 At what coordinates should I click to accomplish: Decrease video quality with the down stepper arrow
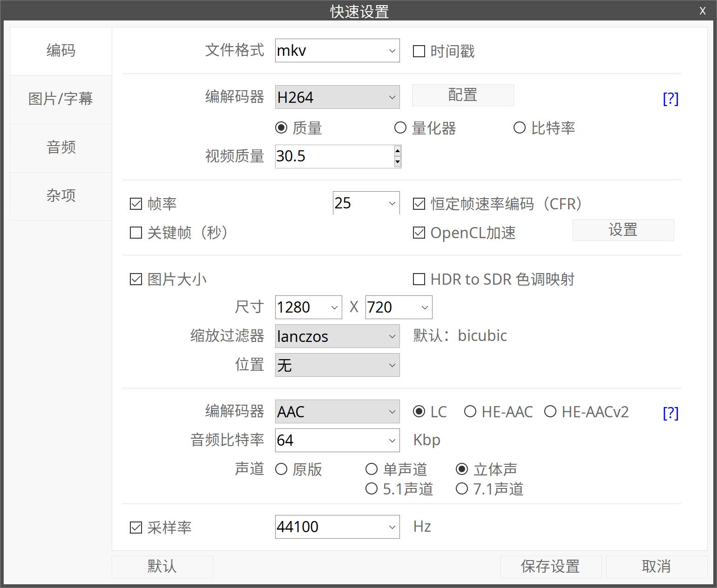point(397,162)
